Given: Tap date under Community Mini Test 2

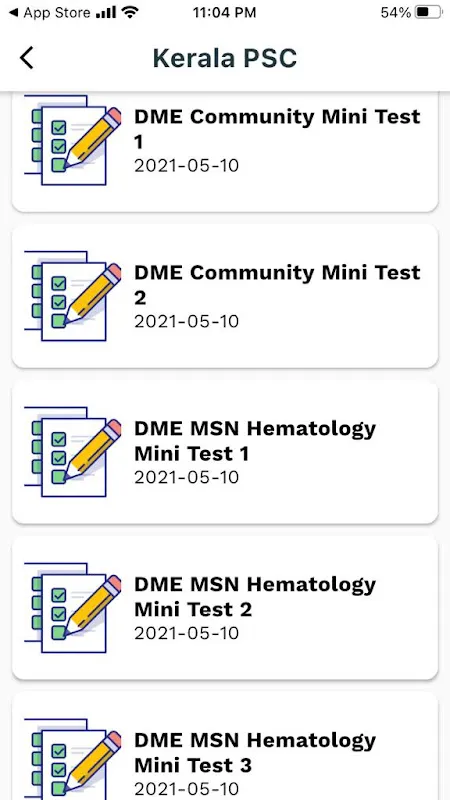Looking at the screenshot, I should (x=186, y=321).
